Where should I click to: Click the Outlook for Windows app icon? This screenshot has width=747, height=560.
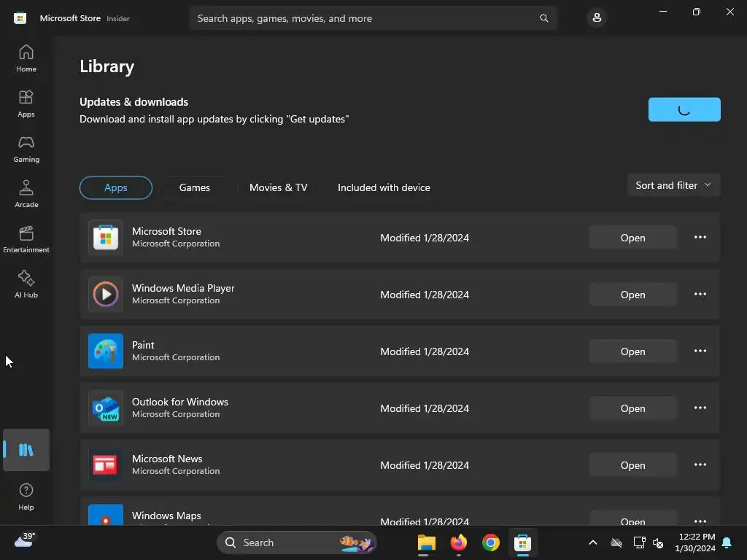tap(106, 408)
